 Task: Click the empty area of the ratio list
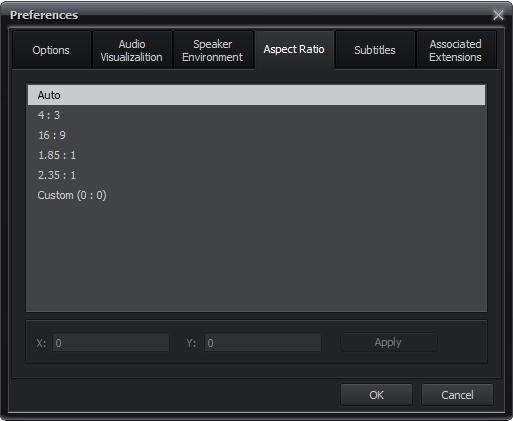256,258
